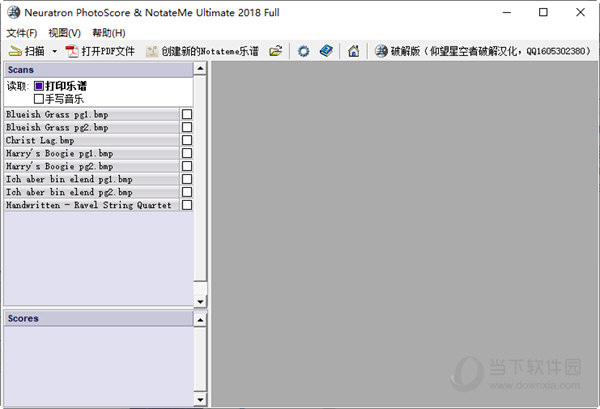Maximize the PhotoScore window

pyautogui.click(x=543, y=13)
